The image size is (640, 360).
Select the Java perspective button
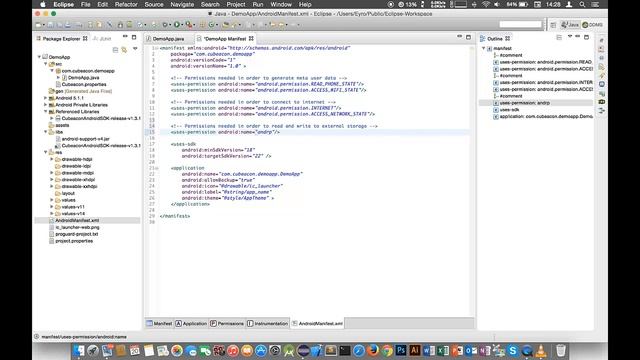pos(570,25)
